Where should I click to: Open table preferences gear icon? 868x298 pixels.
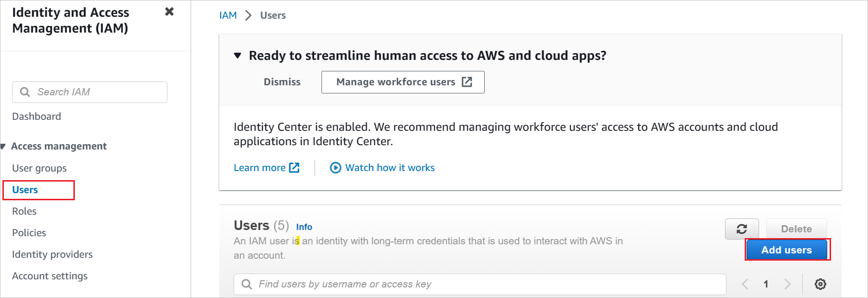[x=820, y=284]
